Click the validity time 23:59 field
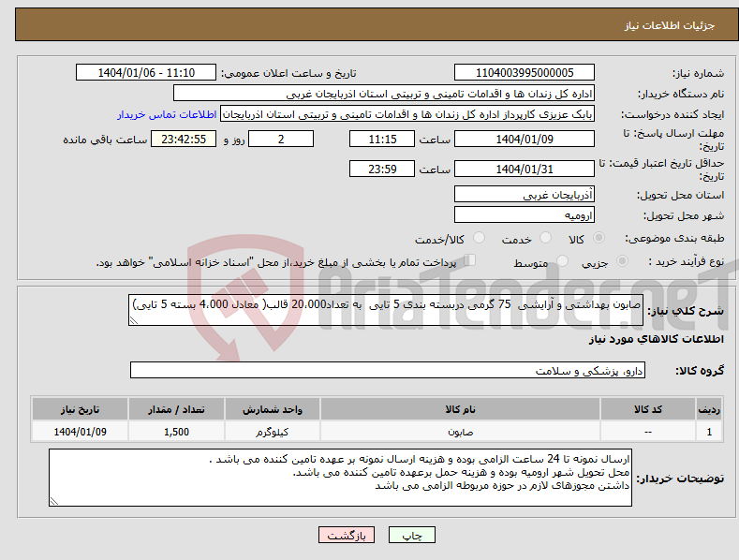This screenshot has height=560, width=739. click(382, 169)
